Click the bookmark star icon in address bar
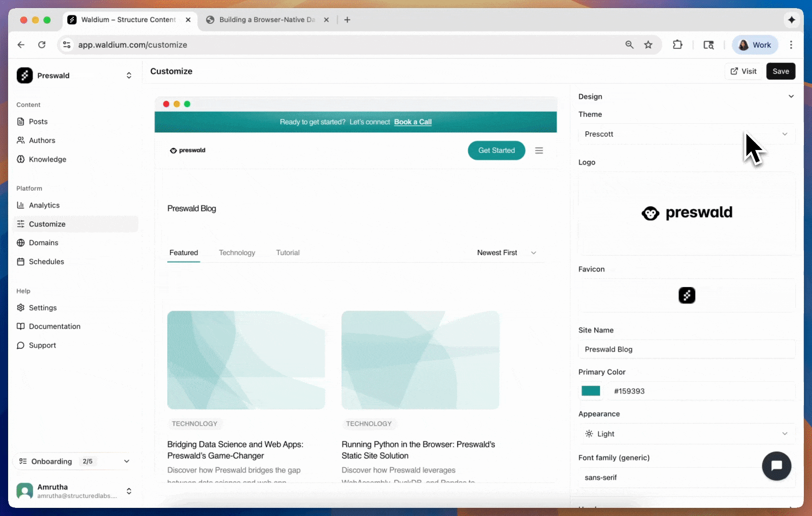The image size is (812, 516). 648,45
